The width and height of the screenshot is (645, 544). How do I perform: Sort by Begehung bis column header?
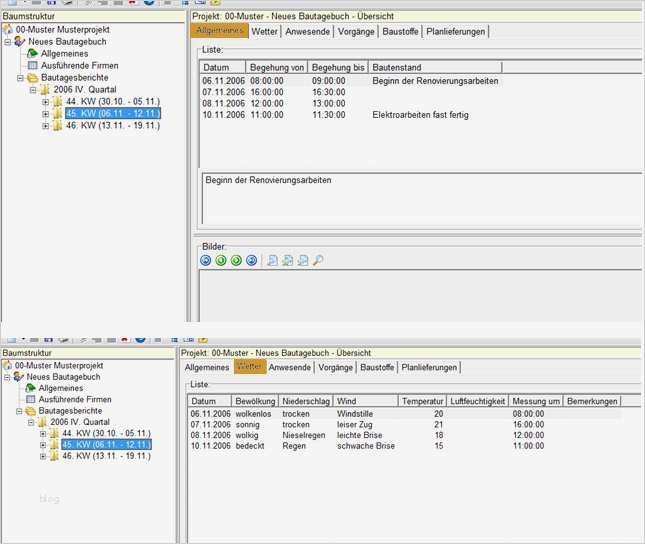tap(338, 67)
